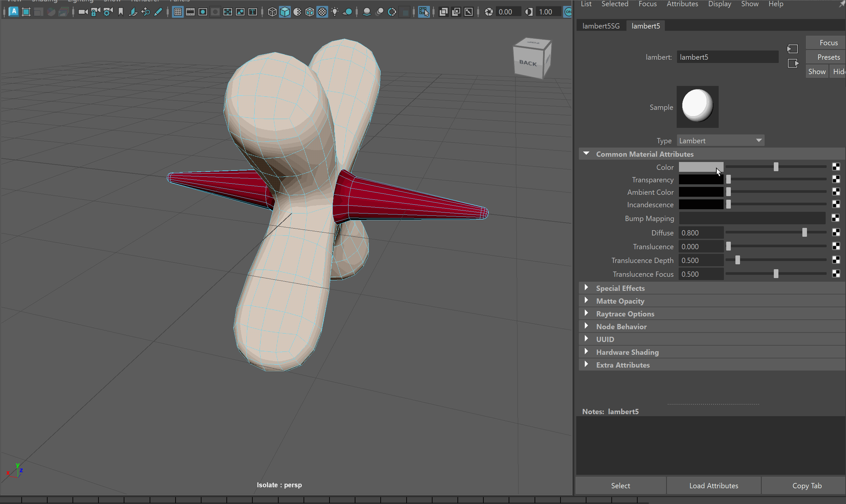Click the camera select icon

click(x=83, y=12)
